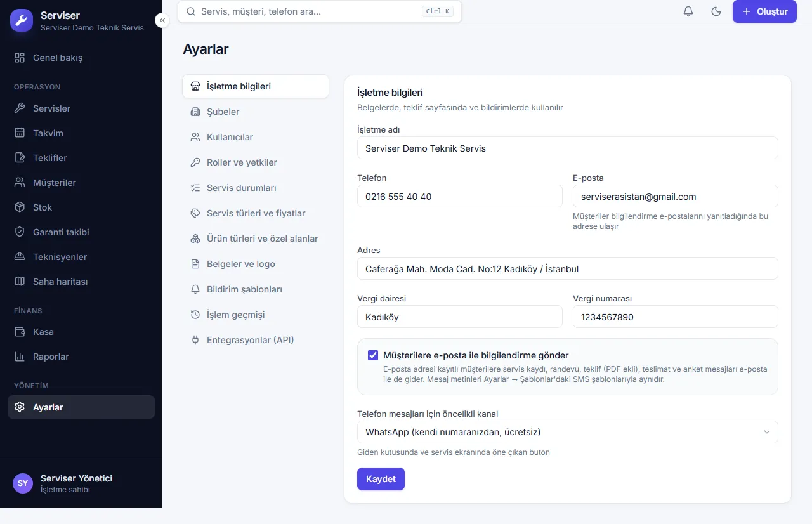Image resolution: width=812 pixels, height=524 pixels.
Task: Click the Stok box icon
Action: click(20, 207)
